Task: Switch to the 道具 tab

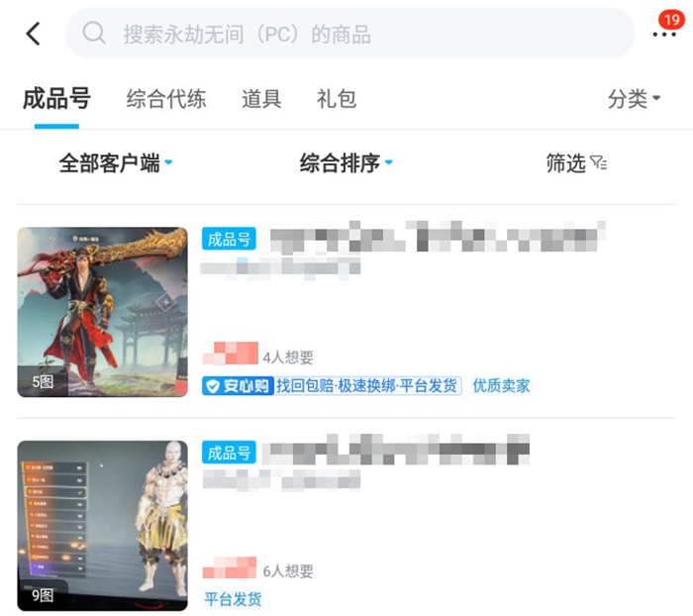Action: pos(261,99)
